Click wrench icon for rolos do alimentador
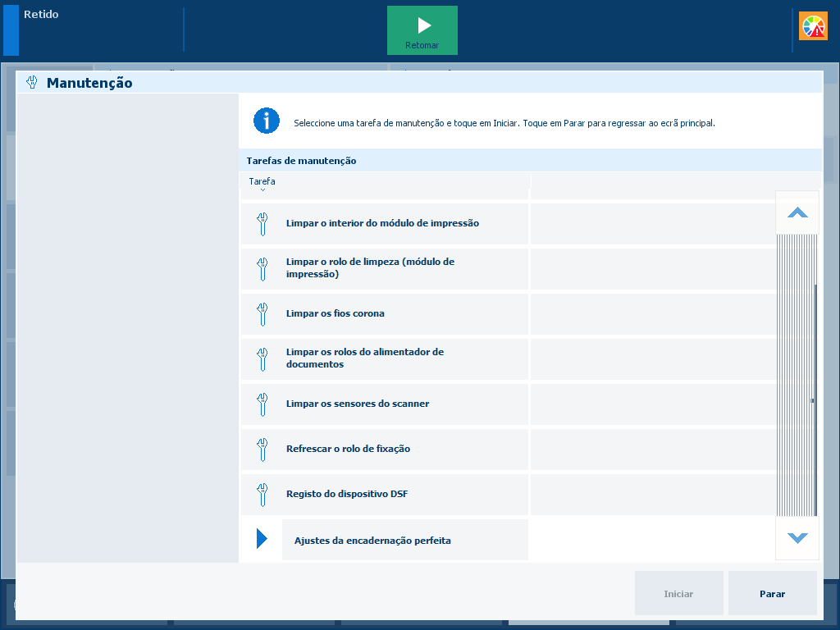The image size is (840, 630). click(x=262, y=359)
